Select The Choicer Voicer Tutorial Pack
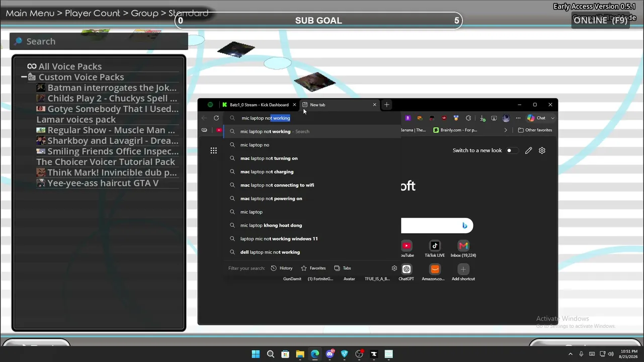The height and width of the screenshot is (362, 644). point(106,161)
